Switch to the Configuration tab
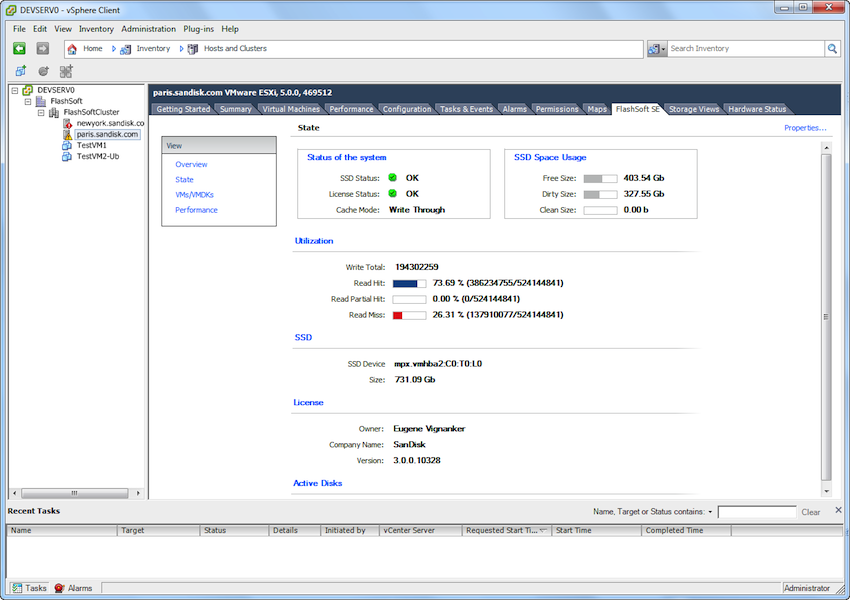Image resolution: width=850 pixels, height=600 pixels. click(407, 109)
